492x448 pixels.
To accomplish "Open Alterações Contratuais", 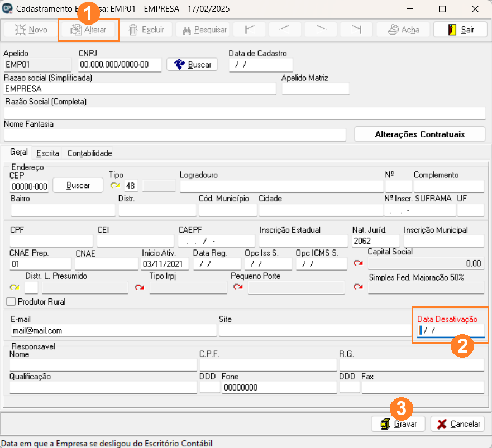I will (x=419, y=134).
